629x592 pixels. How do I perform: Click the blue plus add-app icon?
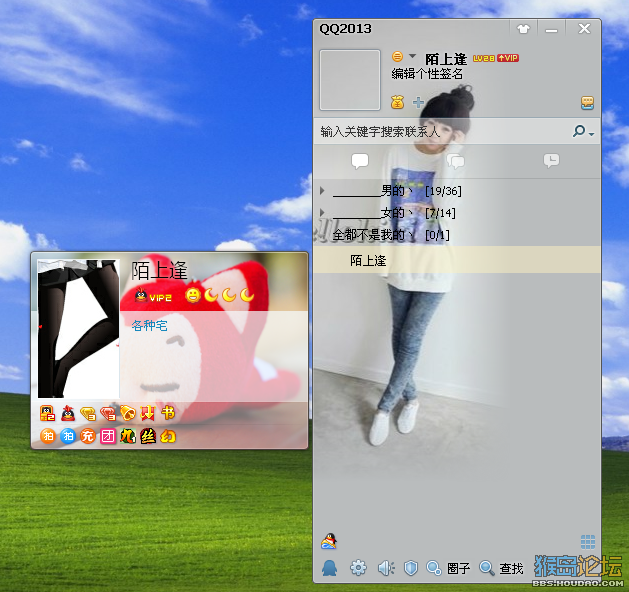(418, 103)
